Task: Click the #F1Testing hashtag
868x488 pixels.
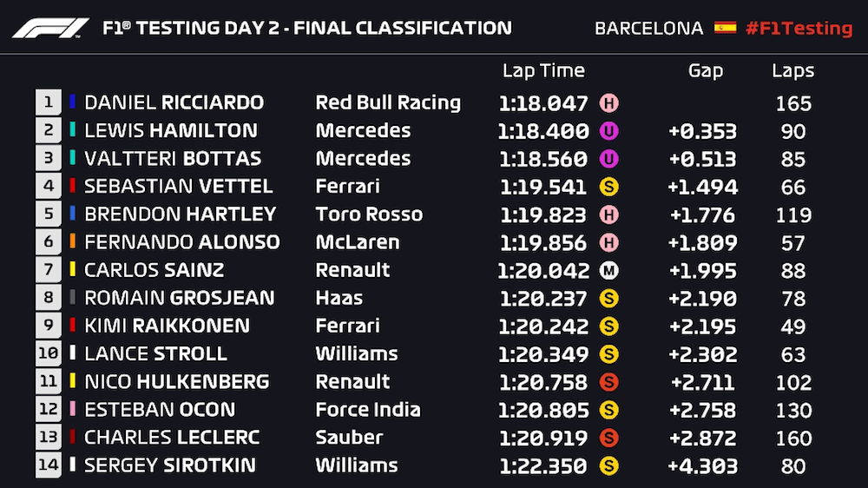Action: pyautogui.click(x=799, y=28)
